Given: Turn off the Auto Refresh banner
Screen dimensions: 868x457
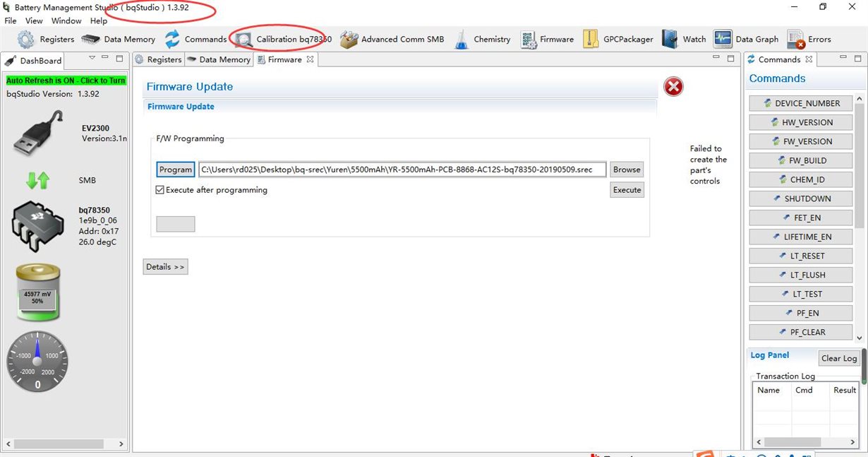Looking at the screenshot, I should coord(66,81).
